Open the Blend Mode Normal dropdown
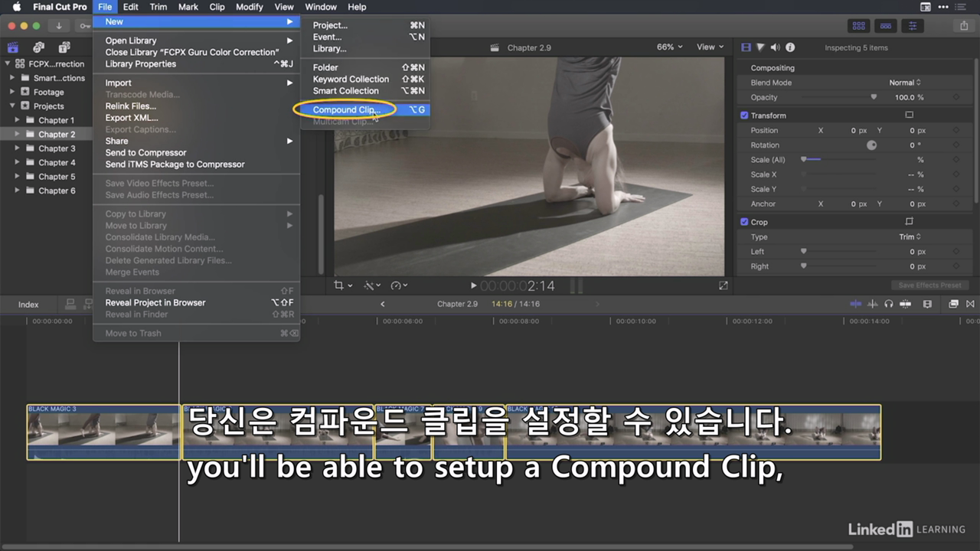This screenshot has width=980, height=551. (x=905, y=83)
